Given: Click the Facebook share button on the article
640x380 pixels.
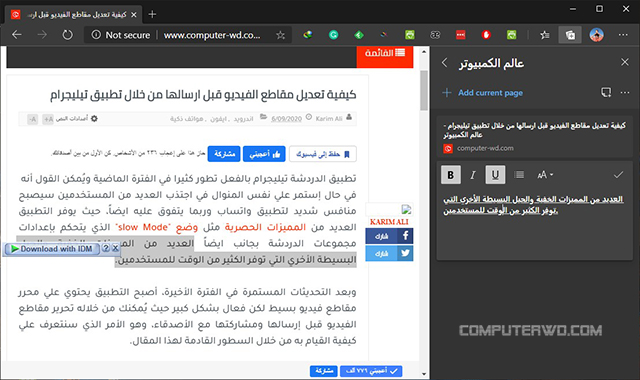Looking at the screenshot, I should [x=389, y=236].
